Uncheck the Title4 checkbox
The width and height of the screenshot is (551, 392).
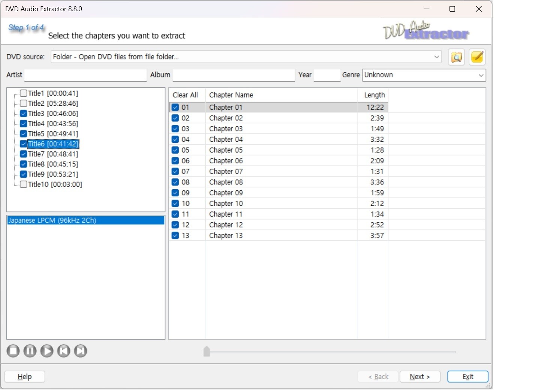point(24,124)
